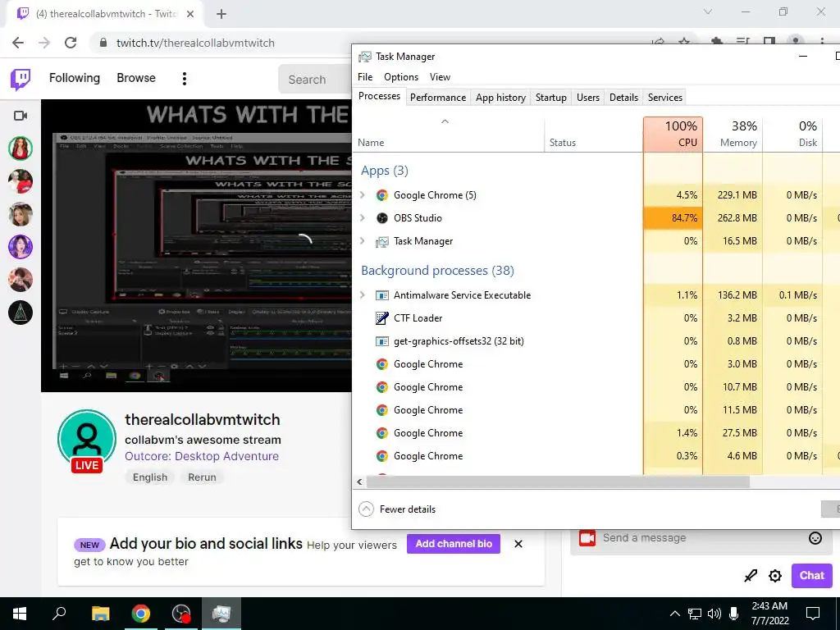Open emote picker smiley in chat box
Image resolution: width=840 pixels, height=630 pixels.
pos(815,538)
